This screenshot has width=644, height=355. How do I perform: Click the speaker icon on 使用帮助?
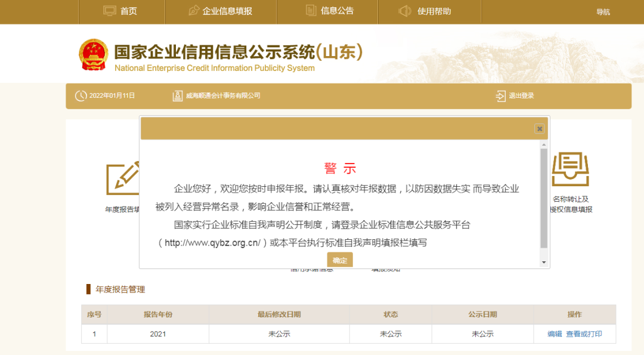coord(404,10)
